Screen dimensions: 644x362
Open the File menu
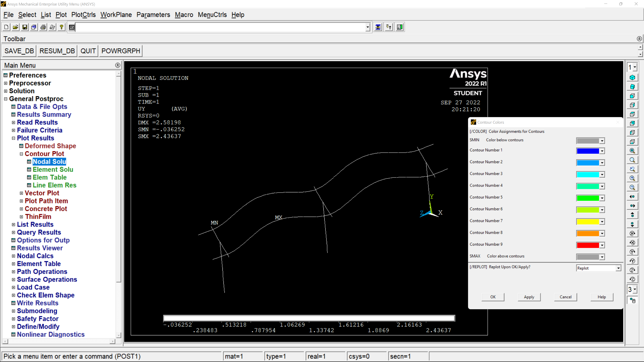[x=8, y=15]
